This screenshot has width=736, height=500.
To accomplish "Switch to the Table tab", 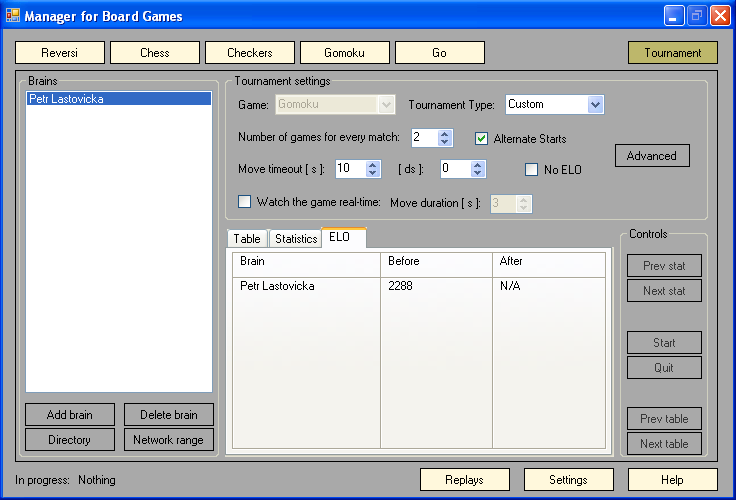I will (247, 238).
